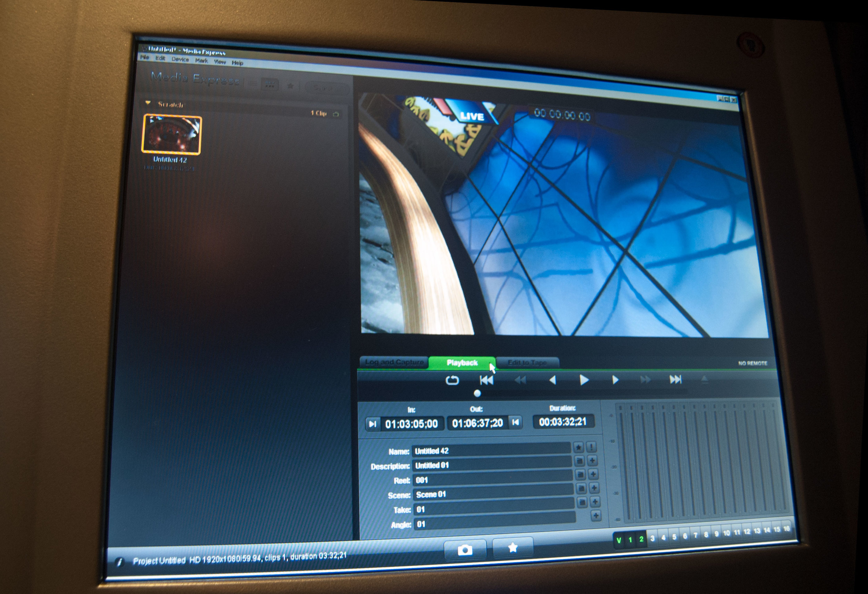This screenshot has height=594, width=868.
Task: Jump to end of clip
Action: [x=675, y=380]
